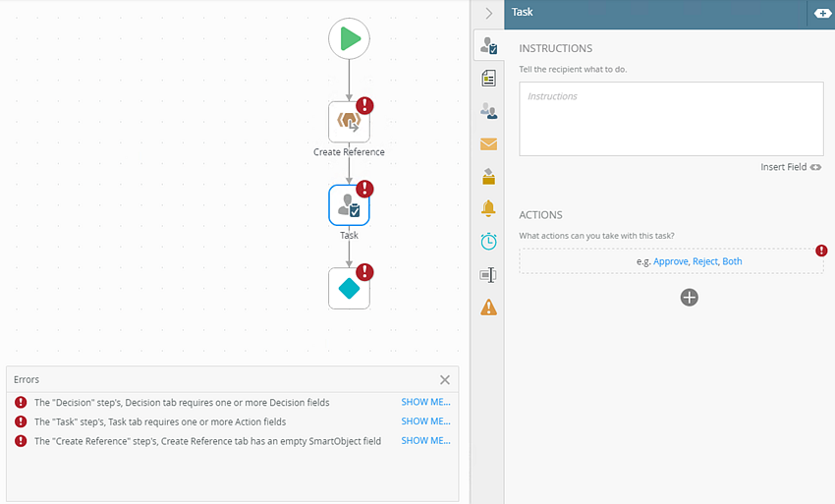
Task: Click into the Instructions text box
Action: click(671, 119)
